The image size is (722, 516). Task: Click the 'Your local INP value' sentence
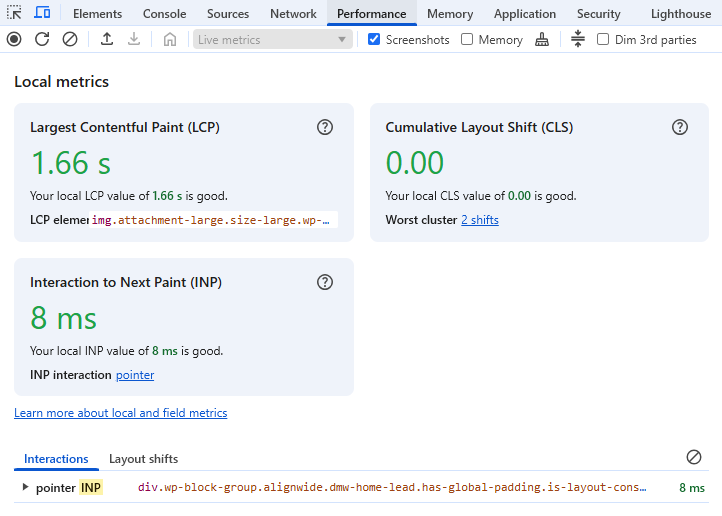tap(127, 351)
